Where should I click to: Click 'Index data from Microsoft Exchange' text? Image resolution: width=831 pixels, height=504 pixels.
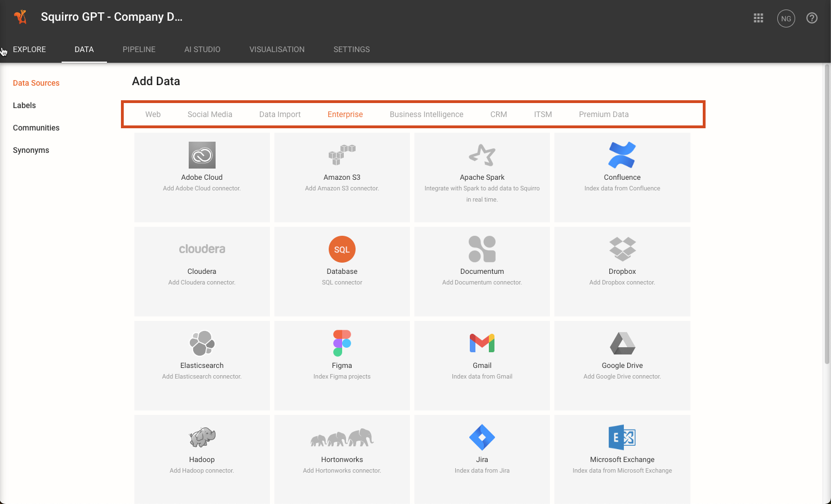click(x=622, y=470)
